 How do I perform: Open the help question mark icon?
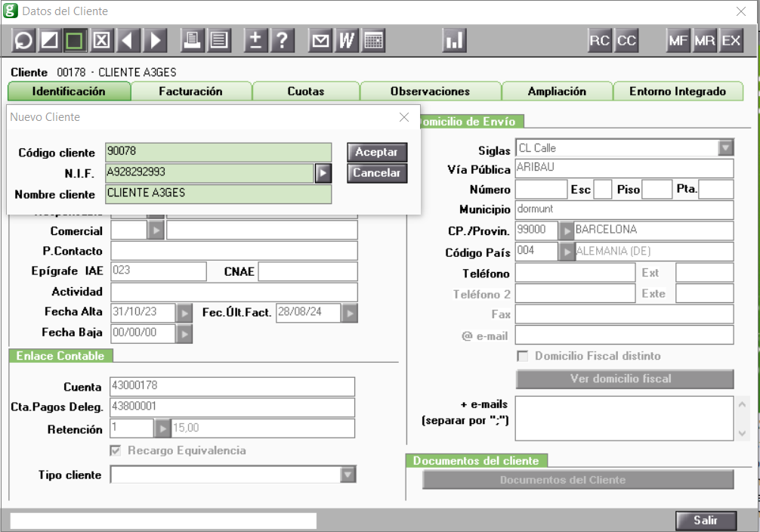click(282, 40)
